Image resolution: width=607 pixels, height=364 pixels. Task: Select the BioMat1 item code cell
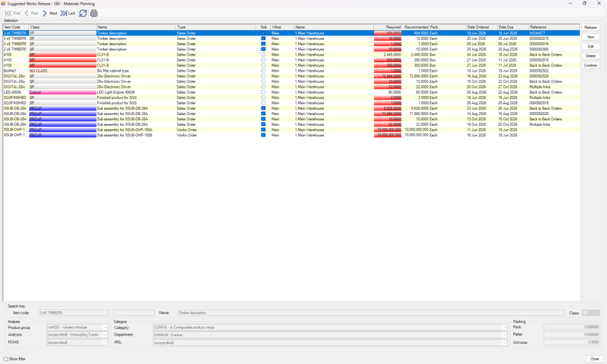16,71
